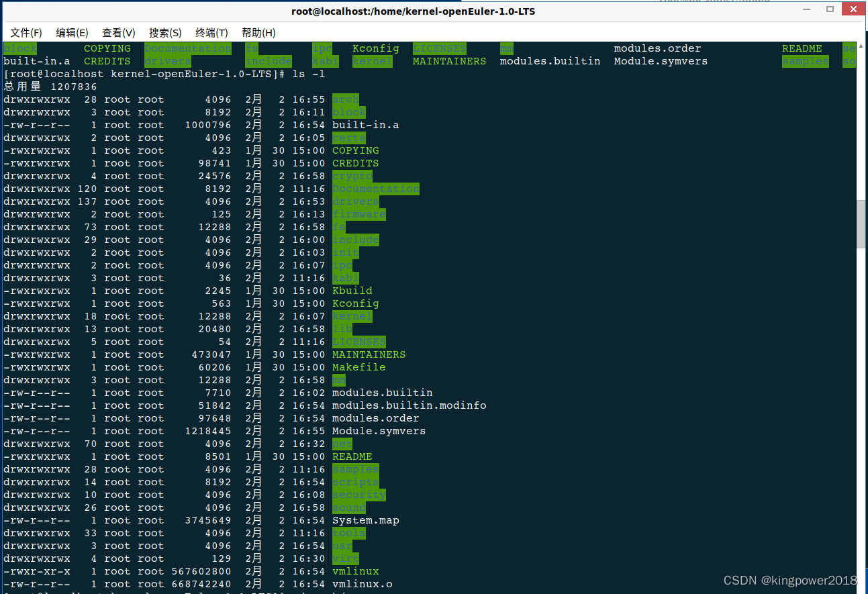
Task: Click the vmlinux.o file name
Action: pos(362,584)
